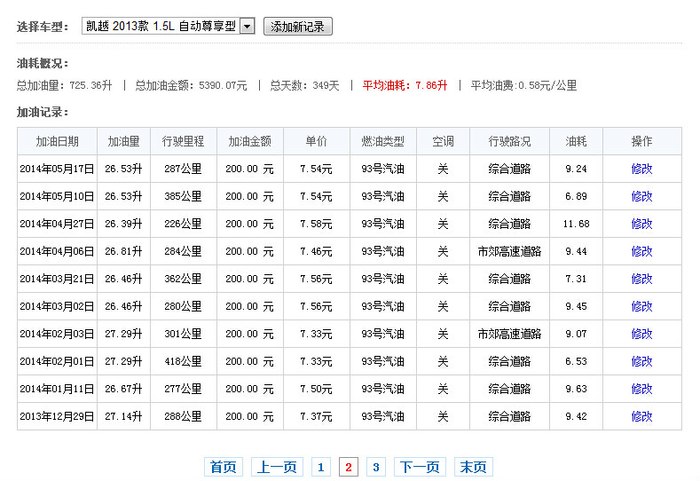Go to next page 下一页
The width and height of the screenshot is (700, 481).
pyautogui.click(x=420, y=467)
